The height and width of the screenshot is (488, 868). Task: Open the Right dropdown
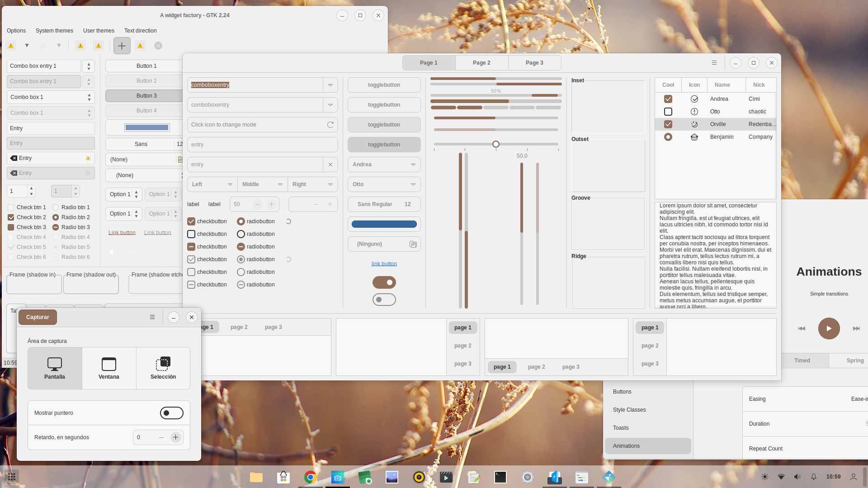313,184
